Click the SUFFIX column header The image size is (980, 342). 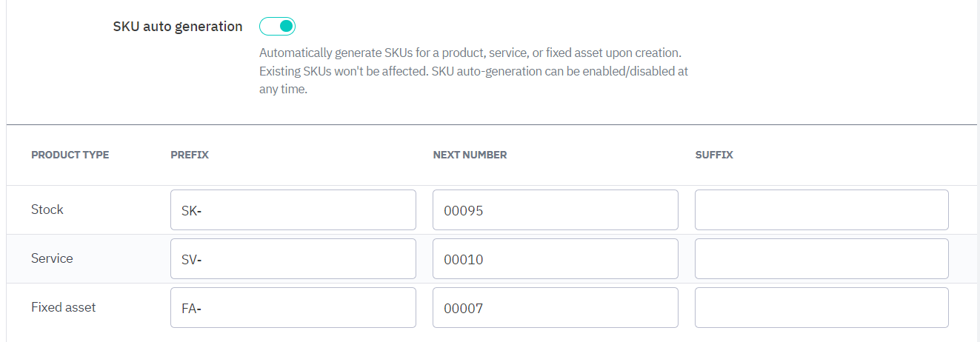click(714, 155)
